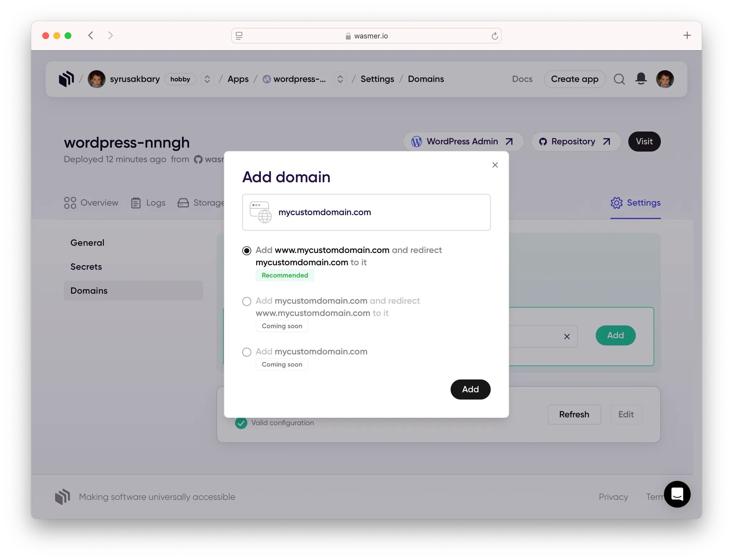Select the Logs tab calendar icon
Viewport: 733px width, 560px height.
pyautogui.click(x=136, y=203)
